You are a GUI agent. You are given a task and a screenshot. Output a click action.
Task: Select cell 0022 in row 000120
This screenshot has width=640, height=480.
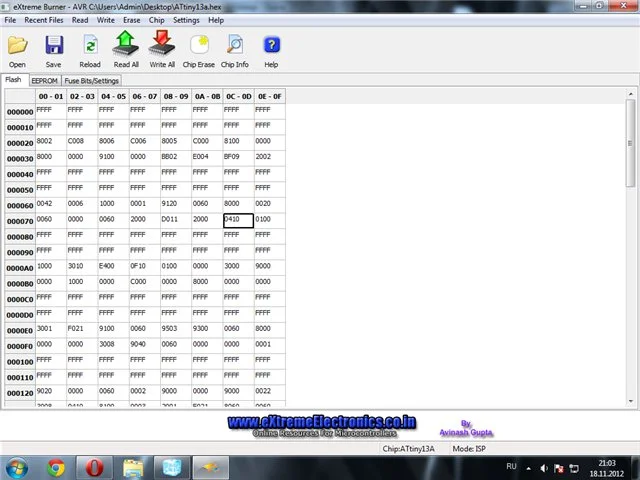click(270, 393)
